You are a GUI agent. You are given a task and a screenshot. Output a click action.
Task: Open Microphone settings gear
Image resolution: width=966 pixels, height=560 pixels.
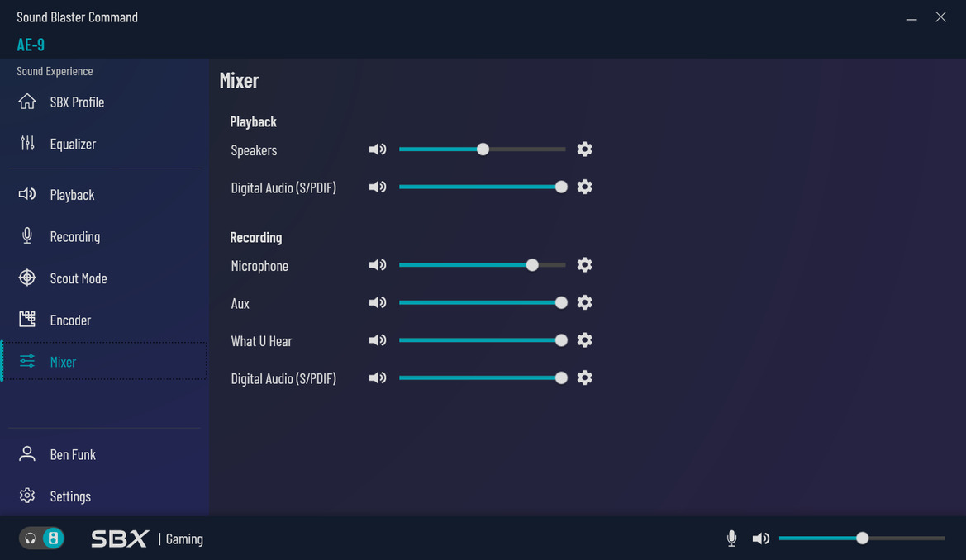click(585, 265)
